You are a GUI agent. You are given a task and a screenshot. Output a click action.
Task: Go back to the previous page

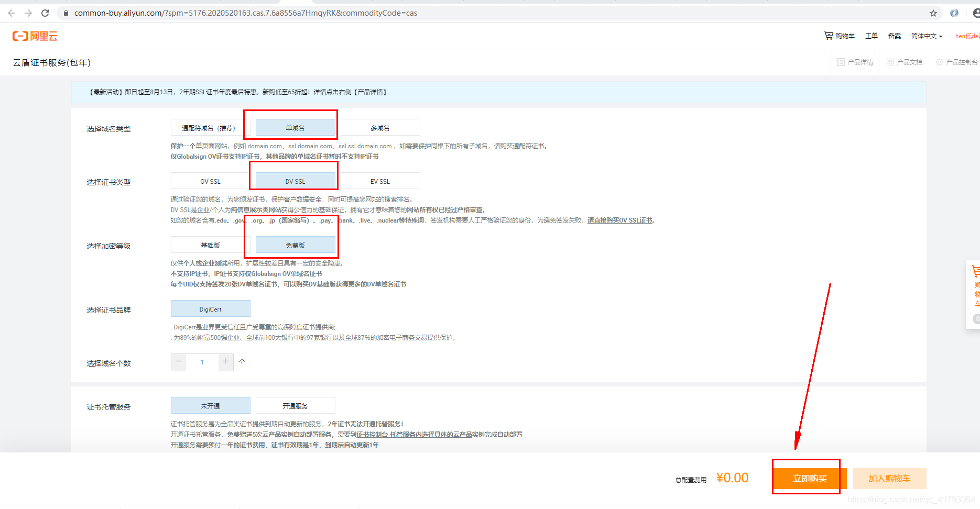coord(12,13)
